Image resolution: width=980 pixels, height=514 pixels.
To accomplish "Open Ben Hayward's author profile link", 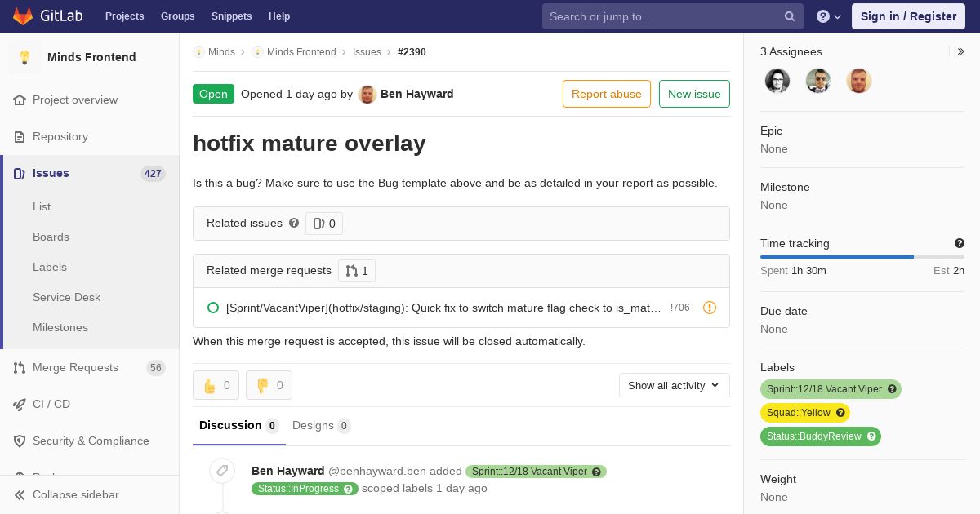I will tap(417, 94).
